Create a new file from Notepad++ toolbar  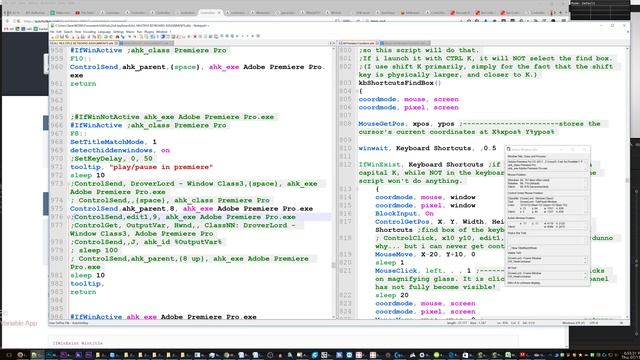pyautogui.click(x=52, y=36)
